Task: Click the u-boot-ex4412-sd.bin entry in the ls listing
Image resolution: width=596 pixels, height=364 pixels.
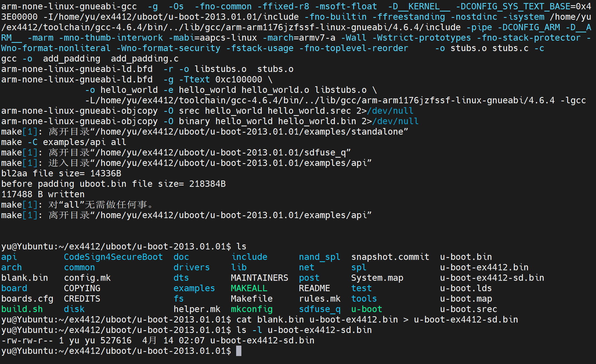Action: coord(492,278)
